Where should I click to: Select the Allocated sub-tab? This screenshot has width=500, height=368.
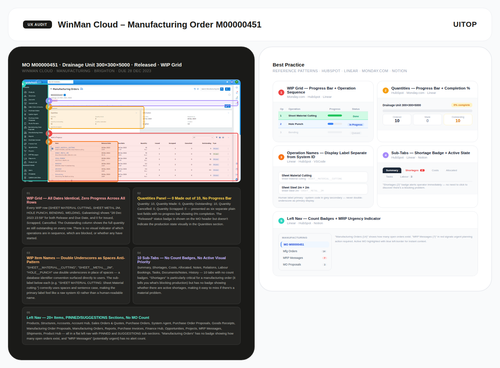coord(451,170)
